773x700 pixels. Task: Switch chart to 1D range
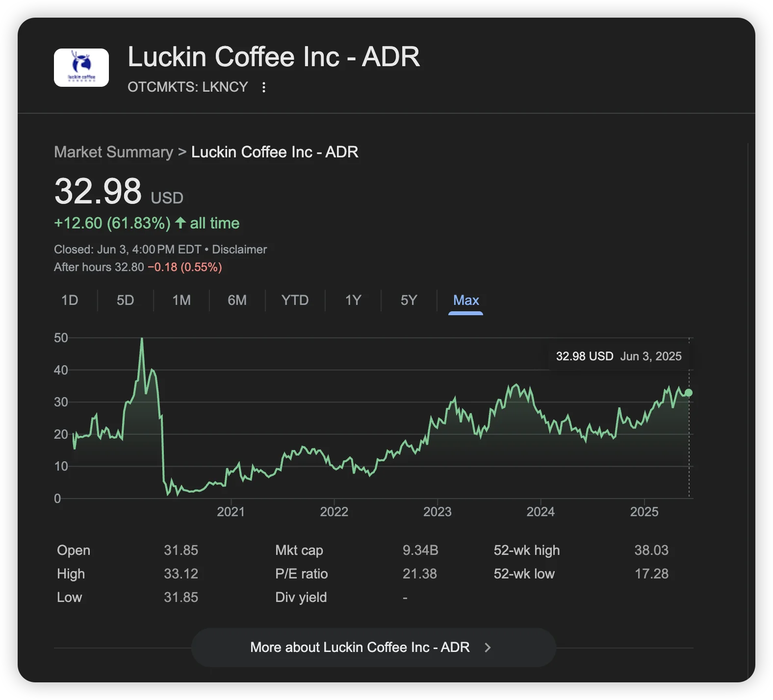point(70,300)
